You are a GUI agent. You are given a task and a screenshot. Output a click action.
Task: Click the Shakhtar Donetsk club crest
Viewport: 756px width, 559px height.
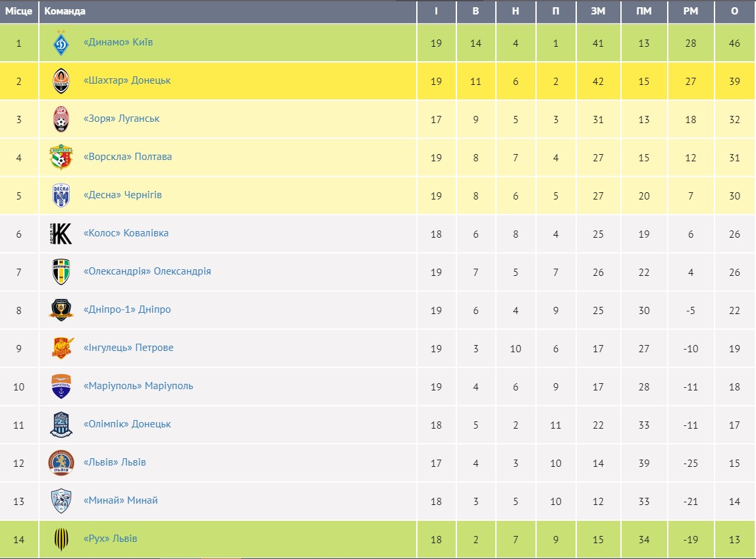pyautogui.click(x=61, y=82)
